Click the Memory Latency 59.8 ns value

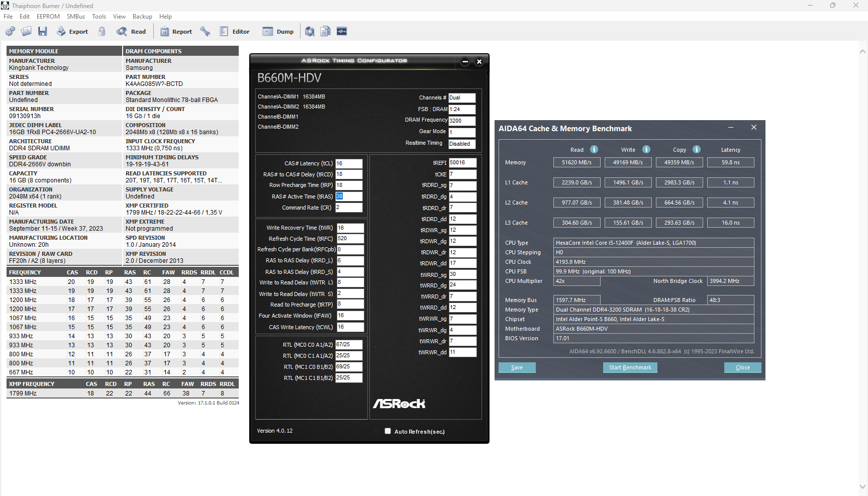click(x=731, y=162)
